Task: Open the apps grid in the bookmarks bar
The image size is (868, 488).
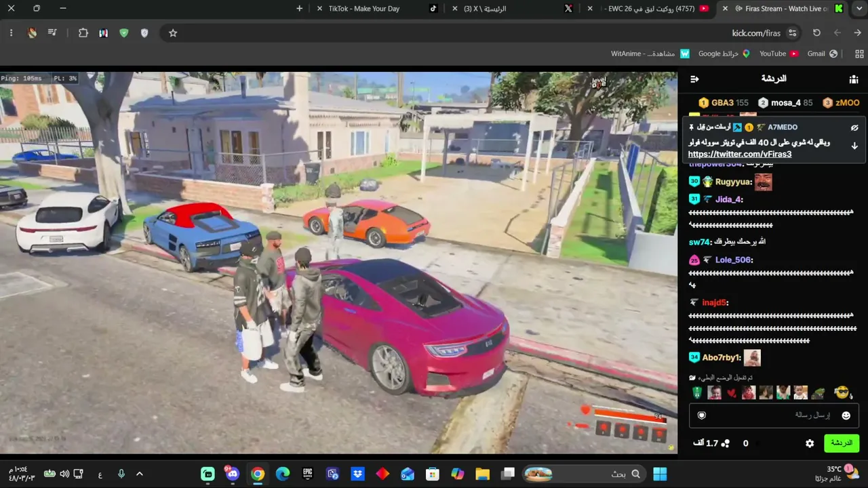Action: pos(859,54)
